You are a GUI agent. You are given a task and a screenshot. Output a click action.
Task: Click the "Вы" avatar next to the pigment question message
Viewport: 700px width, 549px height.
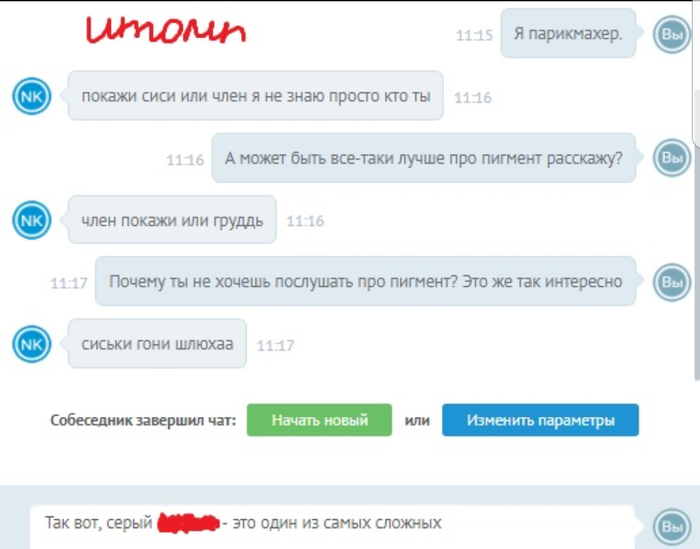(x=671, y=158)
